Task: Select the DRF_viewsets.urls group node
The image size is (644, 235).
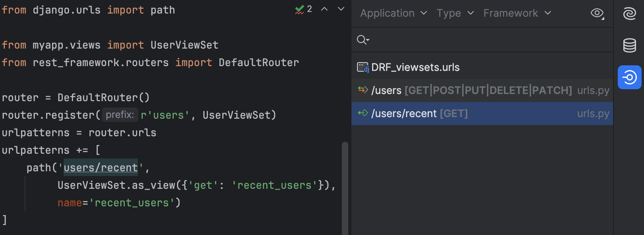Action: click(415, 67)
